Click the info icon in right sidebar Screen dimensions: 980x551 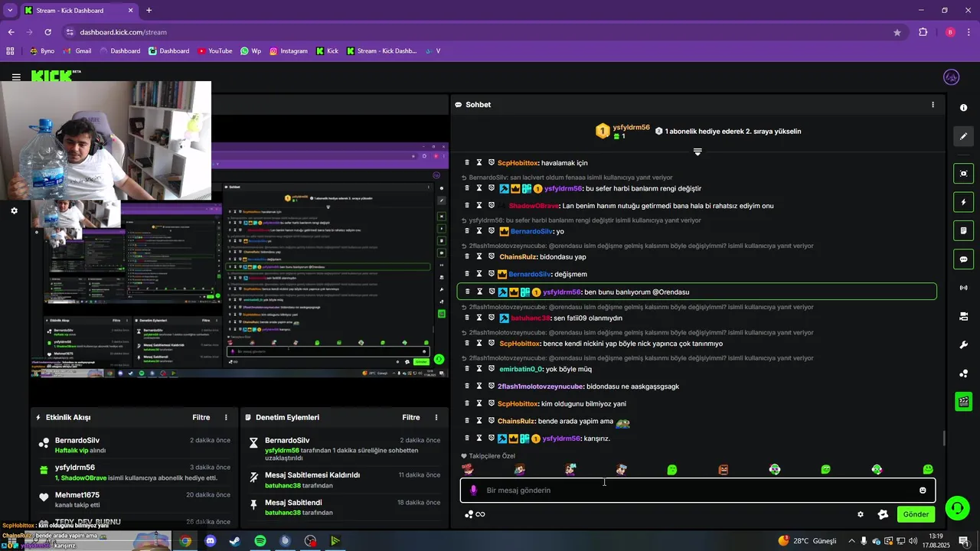click(963, 108)
